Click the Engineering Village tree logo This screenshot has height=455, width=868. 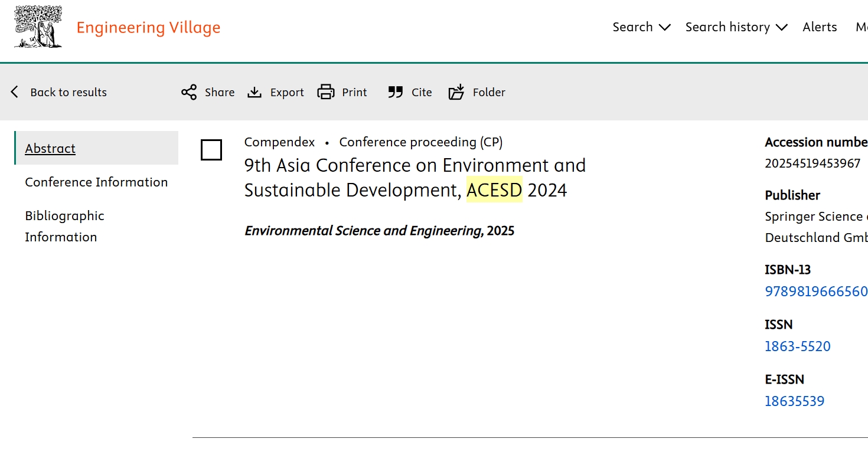(38, 27)
